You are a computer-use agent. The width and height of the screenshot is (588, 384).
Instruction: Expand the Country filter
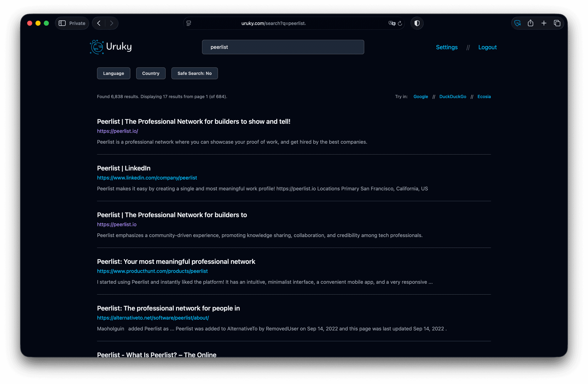tap(151, 73)
